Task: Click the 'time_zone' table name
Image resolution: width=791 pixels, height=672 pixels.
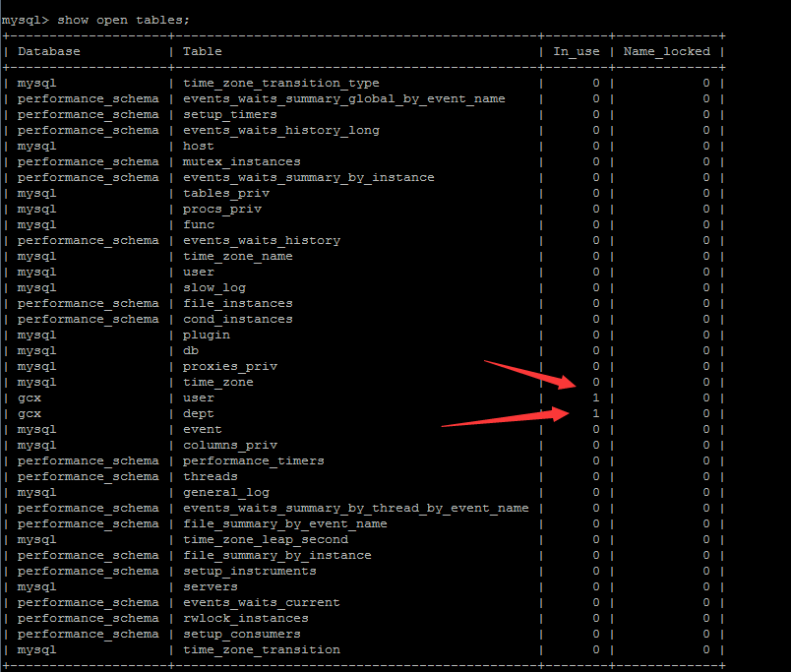Action: click(x=218, y=382)
